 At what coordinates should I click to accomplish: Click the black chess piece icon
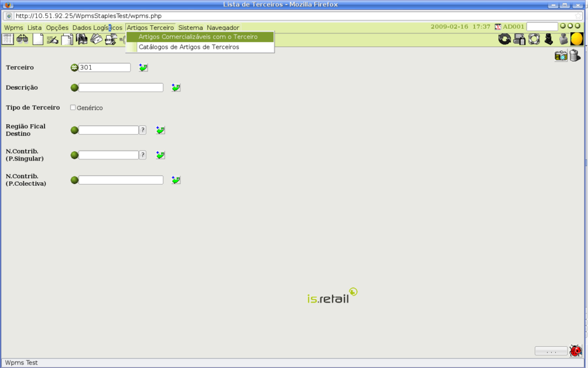(548, 39)
